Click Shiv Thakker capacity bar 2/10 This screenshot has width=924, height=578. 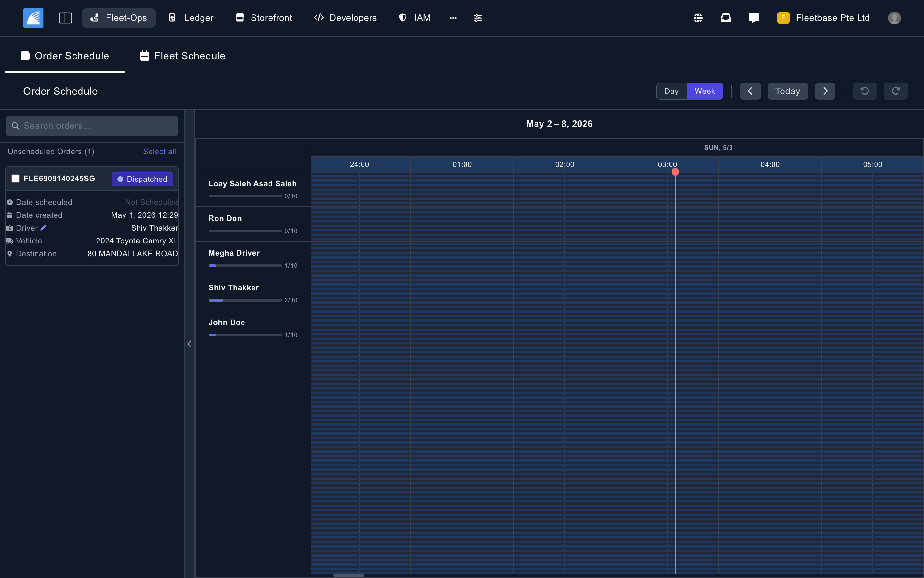click(245, 300)
